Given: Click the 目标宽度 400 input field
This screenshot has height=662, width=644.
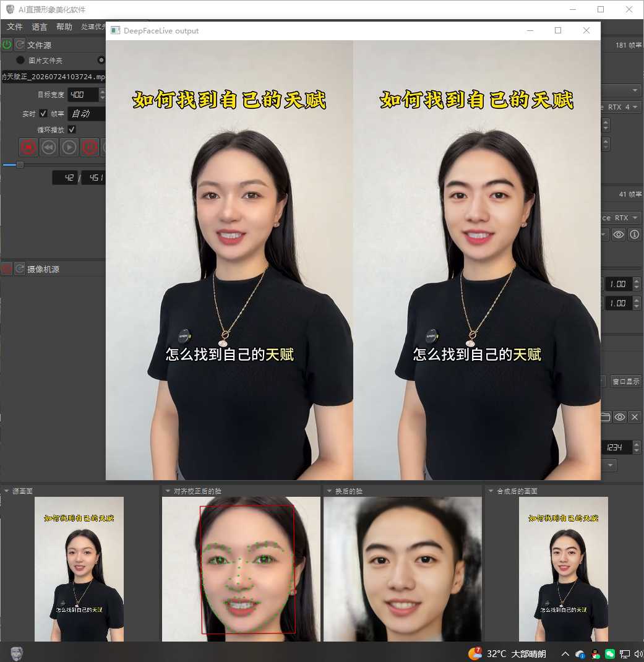Looking at the screenshot, I should pos(83,95).
